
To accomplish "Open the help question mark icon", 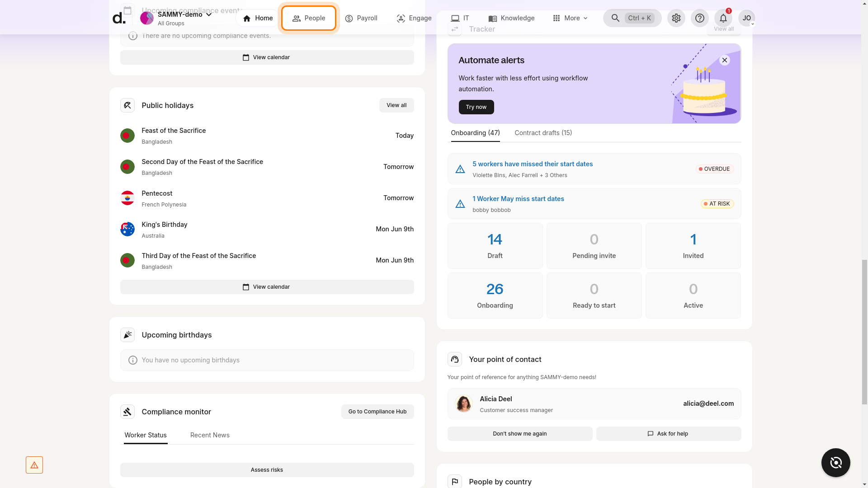I will [x=699, y=18].
